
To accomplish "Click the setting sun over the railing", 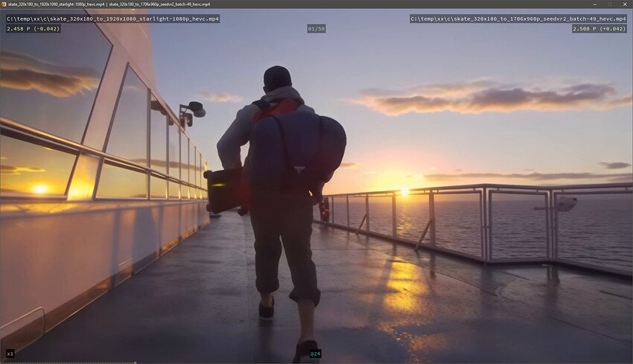I will 404,191.
